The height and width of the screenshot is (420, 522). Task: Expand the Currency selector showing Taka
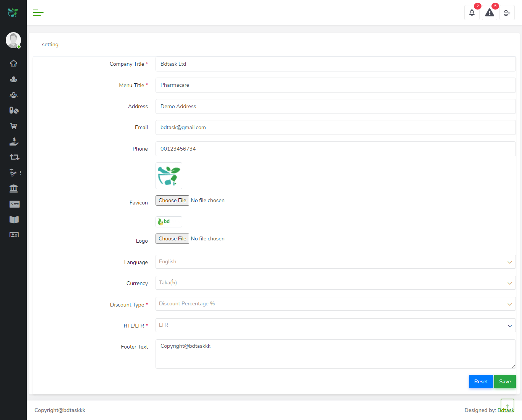(x=336, y=283)
